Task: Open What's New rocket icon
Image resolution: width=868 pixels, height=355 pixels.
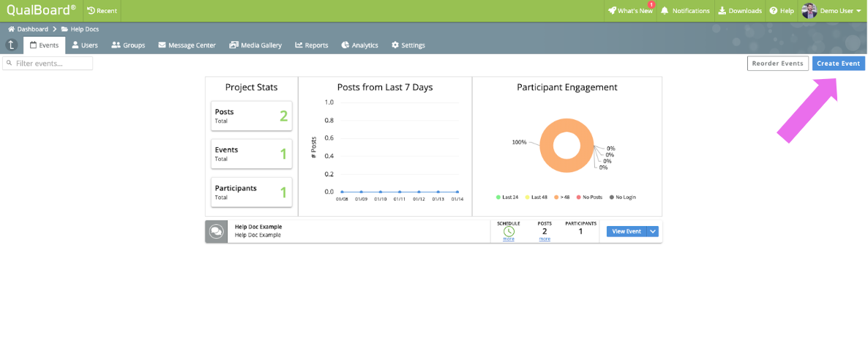Action: point(612,10)
